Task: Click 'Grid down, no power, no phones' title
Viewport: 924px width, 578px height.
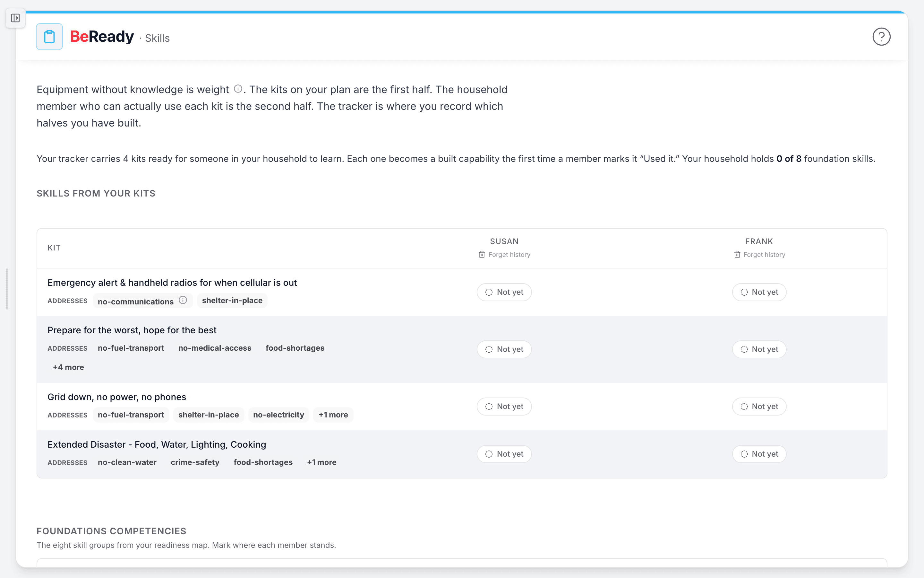Action: [x=117, y=397]
